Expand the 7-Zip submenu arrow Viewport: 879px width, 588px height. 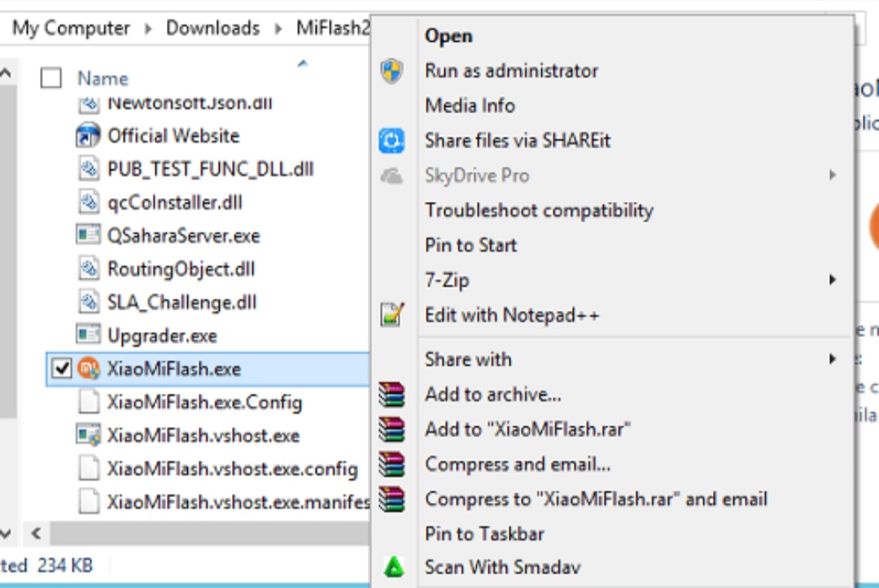tap(833, 280)
